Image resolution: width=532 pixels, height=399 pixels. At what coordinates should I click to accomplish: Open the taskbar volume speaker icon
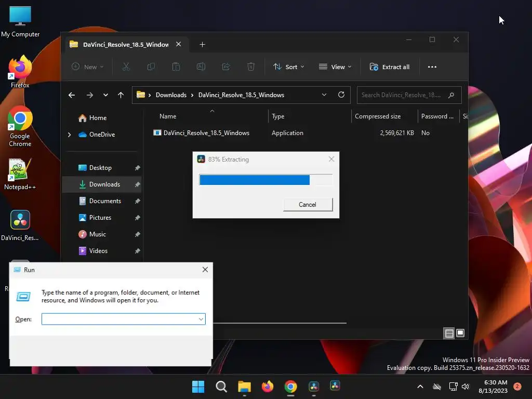tap(465, 387)
